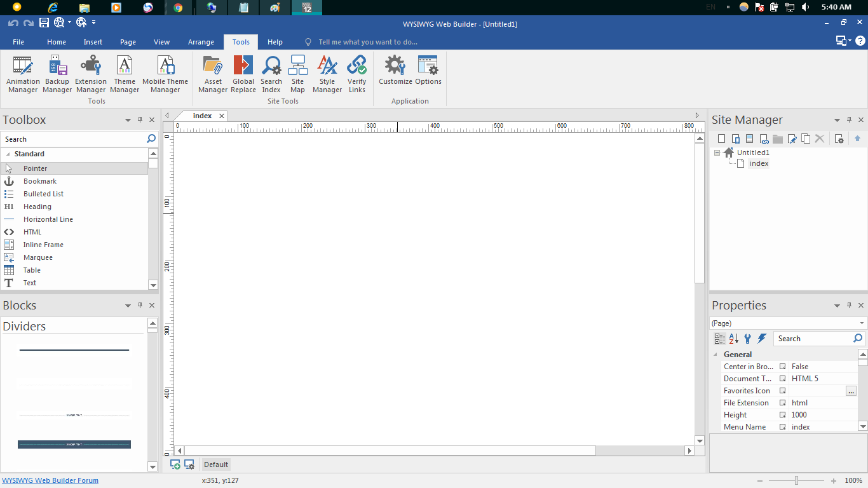The height and width of the screenshot is (488, 868).
Task: Open the WYSIWYG Web Builder Forum link
Action: [x=50, y=480]
